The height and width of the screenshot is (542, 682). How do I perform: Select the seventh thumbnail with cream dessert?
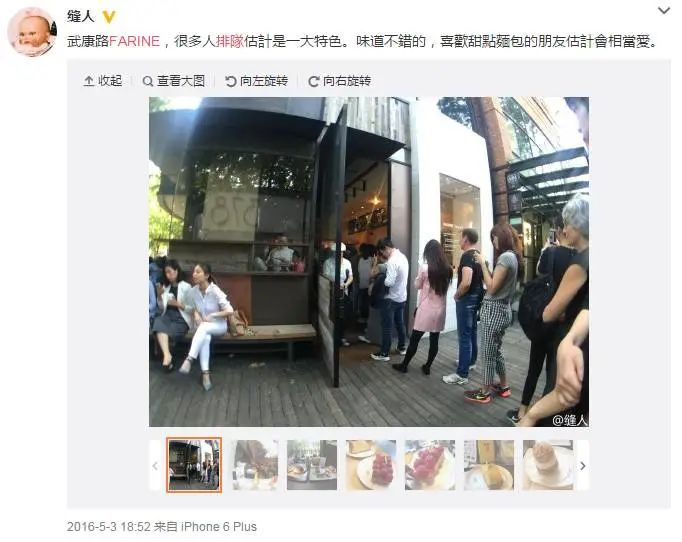tap(548, 465)
